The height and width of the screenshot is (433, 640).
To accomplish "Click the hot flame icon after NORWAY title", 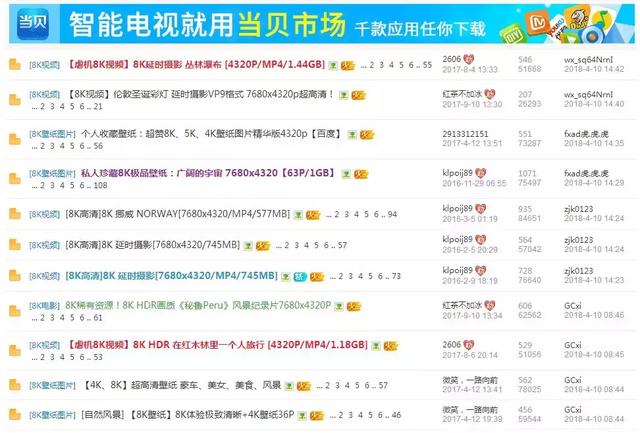I will tap(313, 215).
